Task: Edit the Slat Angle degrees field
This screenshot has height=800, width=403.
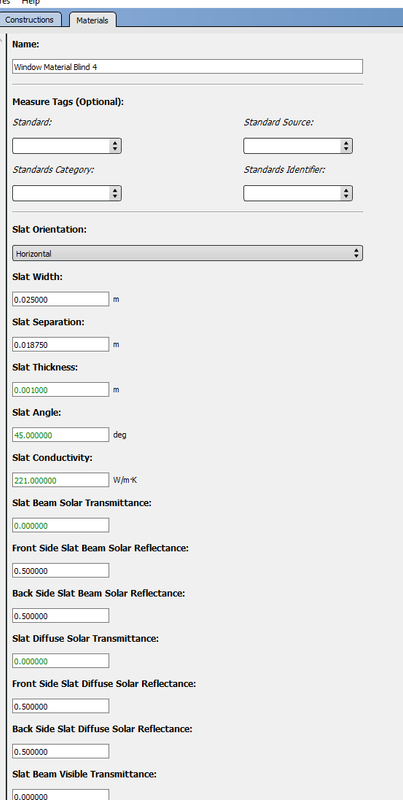Action: coord(61,435)
